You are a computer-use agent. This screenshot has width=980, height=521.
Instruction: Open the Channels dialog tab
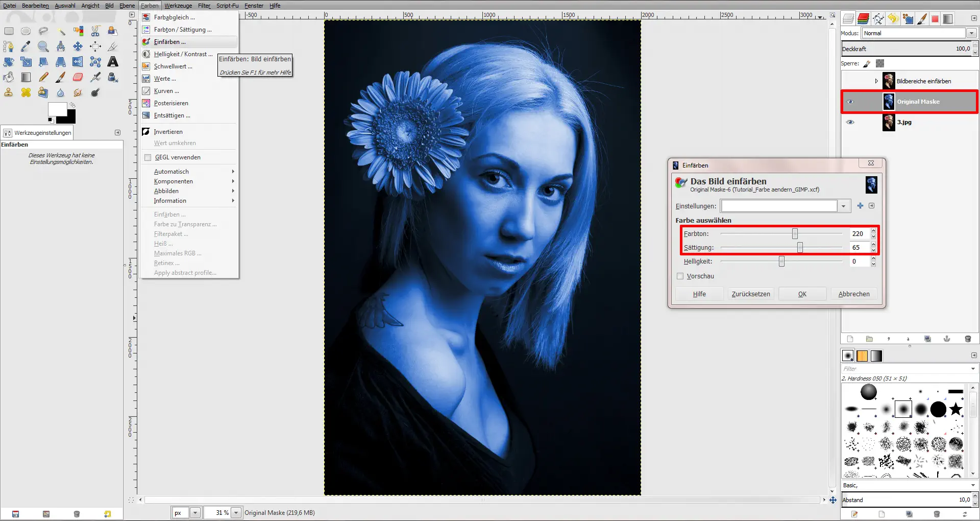[863, 19]
